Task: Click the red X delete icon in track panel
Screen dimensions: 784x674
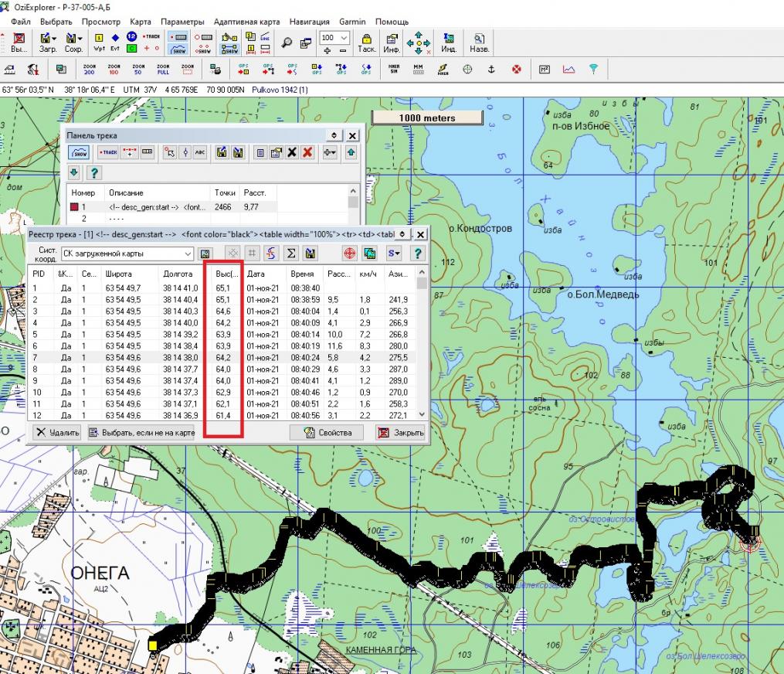Action: coord(307,153)
